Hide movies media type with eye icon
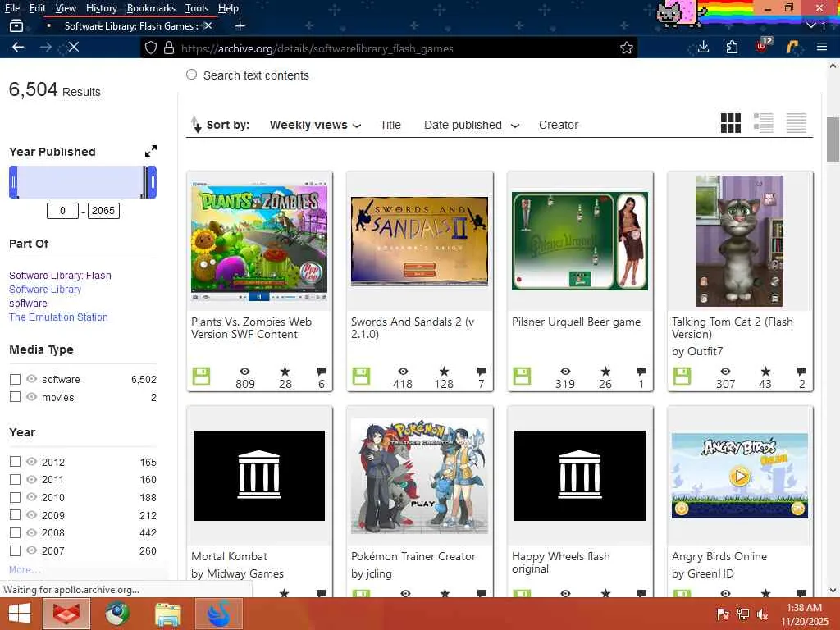The image size is (840, 630). pos(32,396)
